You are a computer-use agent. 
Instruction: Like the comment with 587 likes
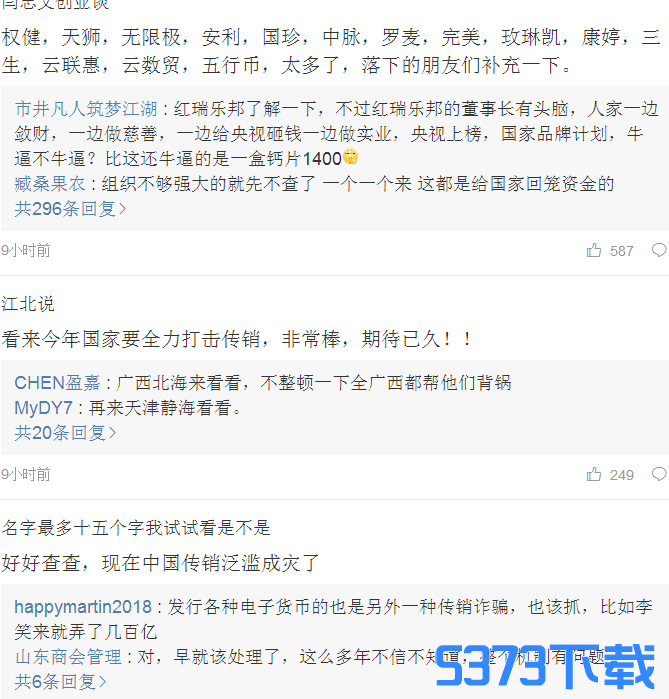click(594, 251)
